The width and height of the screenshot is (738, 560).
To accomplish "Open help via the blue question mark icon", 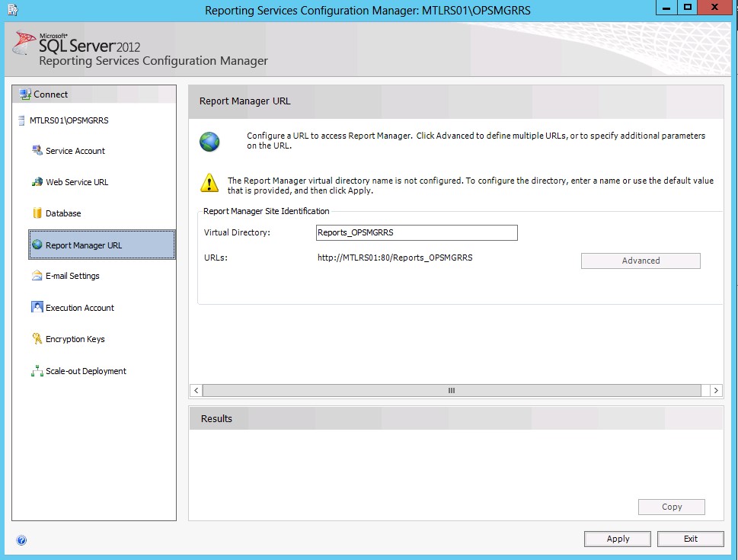I will click(x=21, y=540).
